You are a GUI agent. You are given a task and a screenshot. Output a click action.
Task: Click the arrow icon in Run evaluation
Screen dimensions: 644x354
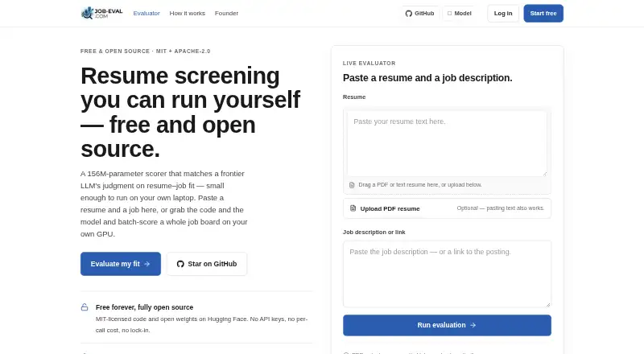coord(473,325)
